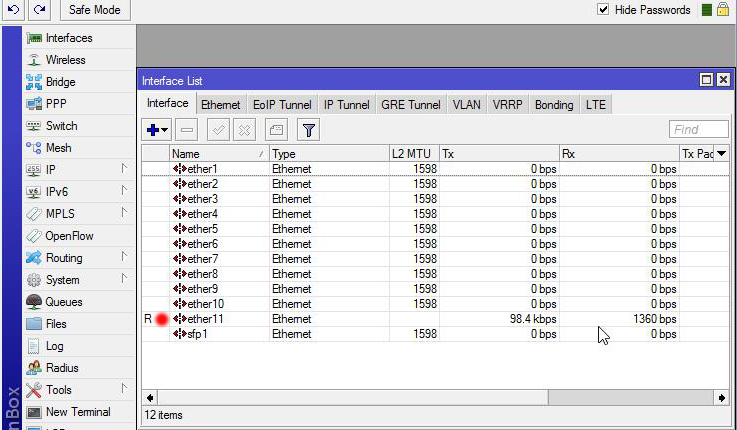Sort by the Tx column header

pyautogui.click(x=499, y=154)
